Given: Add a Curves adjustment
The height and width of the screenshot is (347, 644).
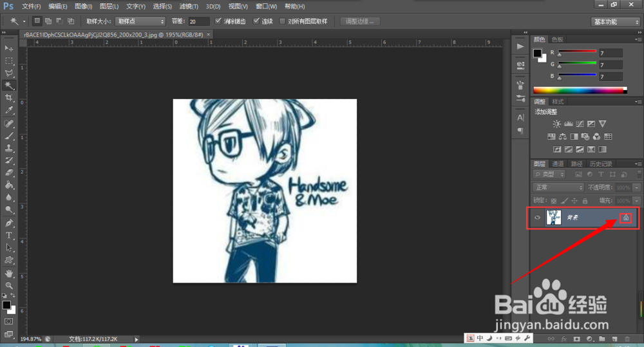Looking at the screenshot, I should click(x=580, y=124).
